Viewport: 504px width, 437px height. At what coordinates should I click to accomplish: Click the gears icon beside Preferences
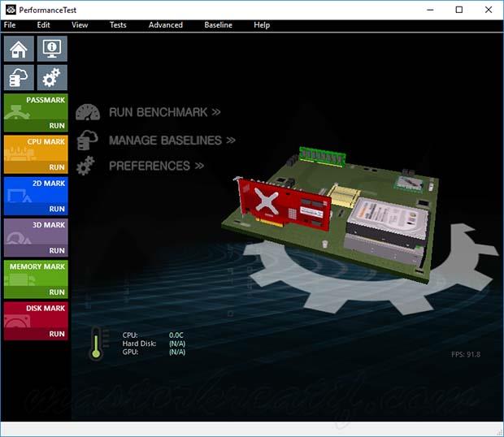pos(85,166)
